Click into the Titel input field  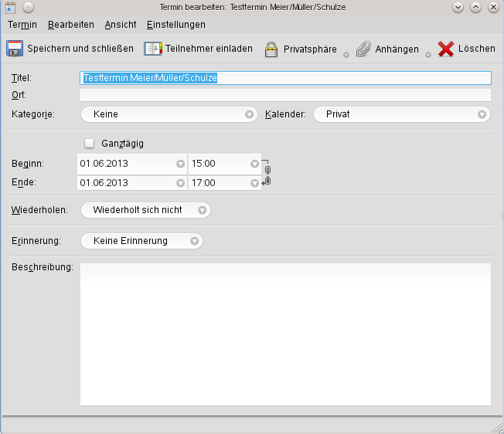(x=285, y=78)
